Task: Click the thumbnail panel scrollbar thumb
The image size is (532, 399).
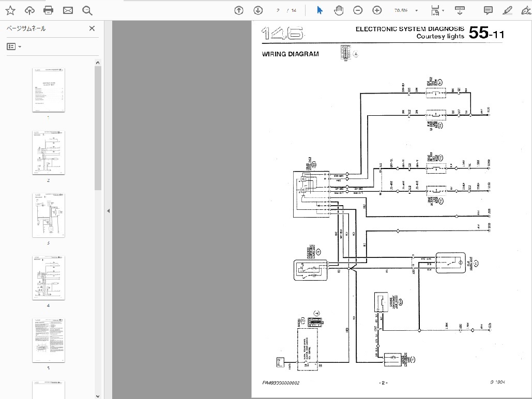Action: coord(98,128)
